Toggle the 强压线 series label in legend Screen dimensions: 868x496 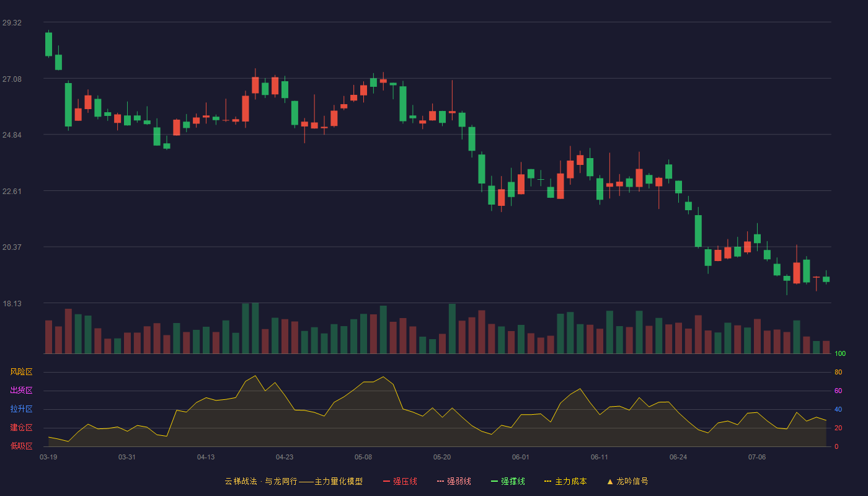point(405,481)
